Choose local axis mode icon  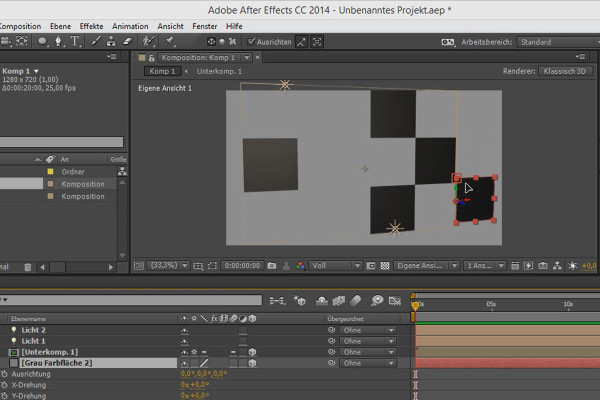pyautogui.click(x=211, y=42)
